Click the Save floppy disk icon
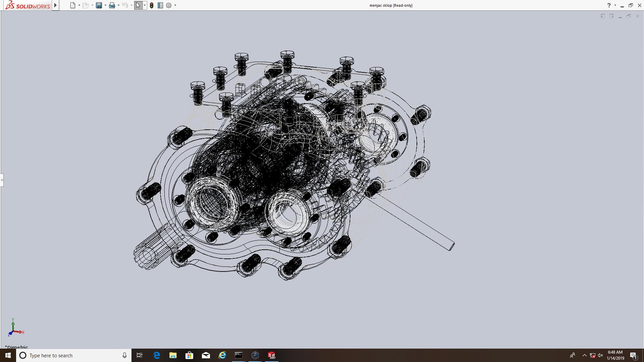 click(x=99, y=5)
